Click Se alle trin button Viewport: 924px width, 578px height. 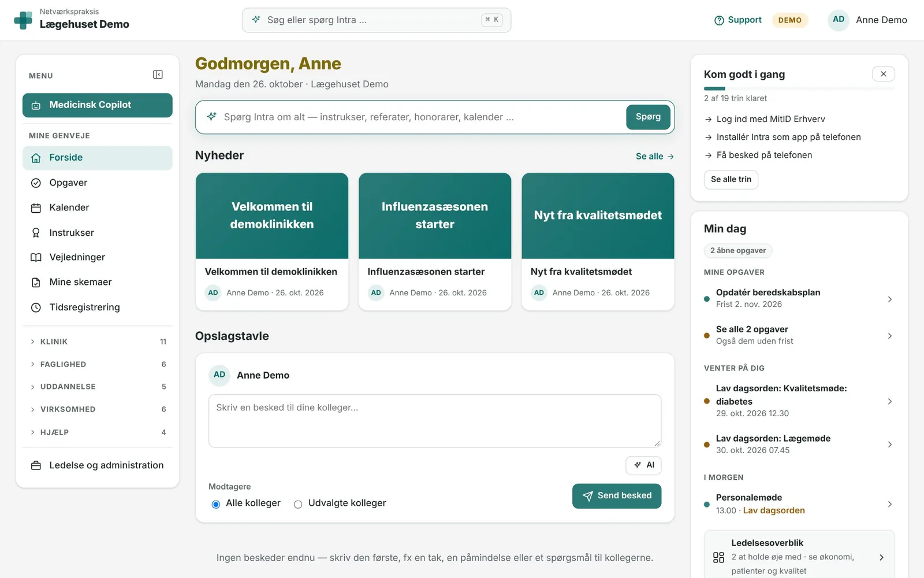731,179
